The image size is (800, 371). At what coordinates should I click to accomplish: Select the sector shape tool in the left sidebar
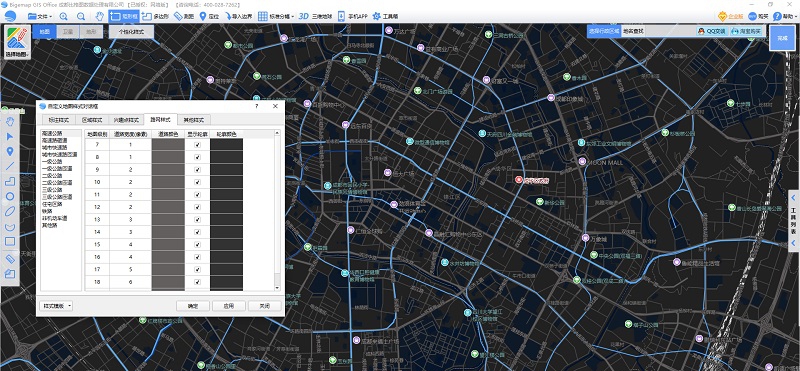point(10,227)
